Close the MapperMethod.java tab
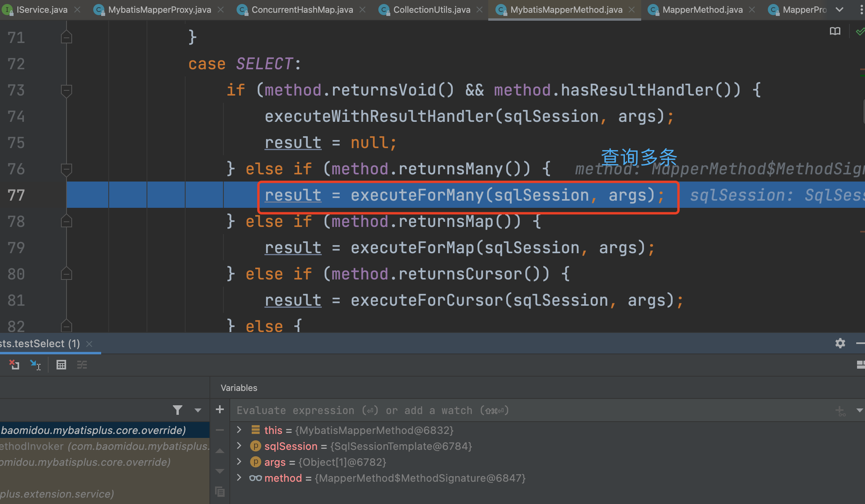Image resolution: width=865 pixels, height=504 pixels. (752, 10)
